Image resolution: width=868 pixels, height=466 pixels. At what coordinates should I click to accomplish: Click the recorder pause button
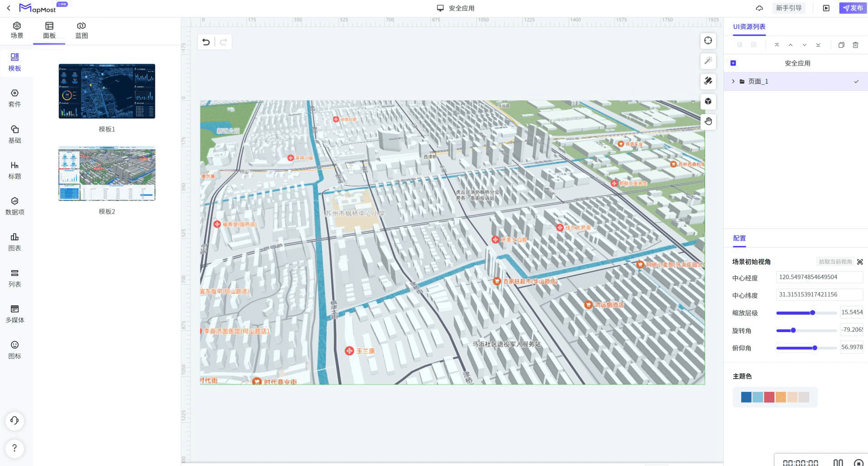(838, 462)
